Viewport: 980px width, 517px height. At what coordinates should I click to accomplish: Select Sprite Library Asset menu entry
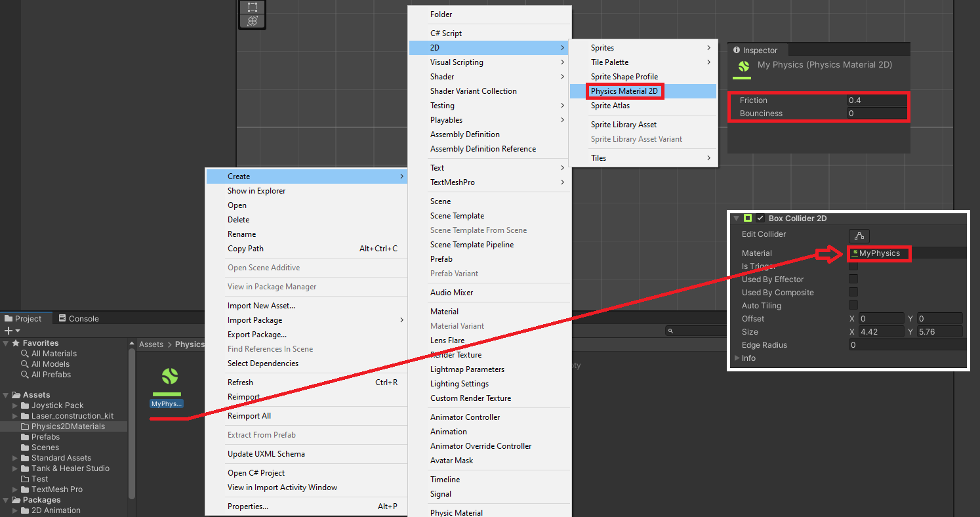tap(643, 125)
